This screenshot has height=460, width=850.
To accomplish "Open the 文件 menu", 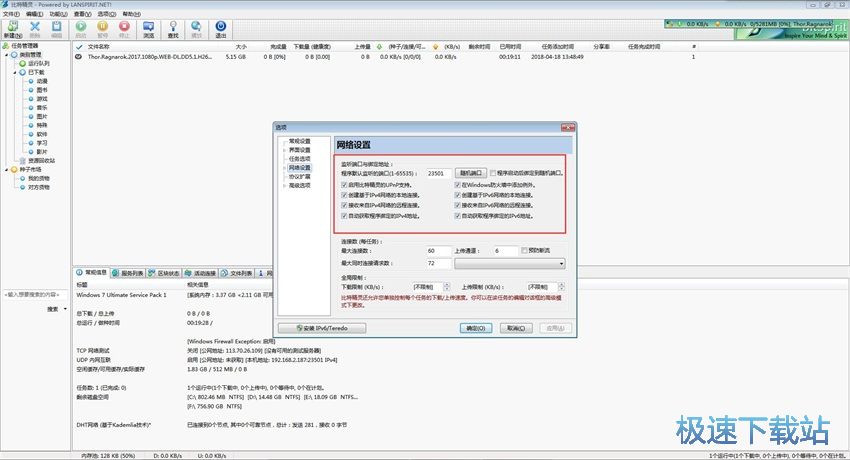I will pyautogui.click(x=11, y=14).
